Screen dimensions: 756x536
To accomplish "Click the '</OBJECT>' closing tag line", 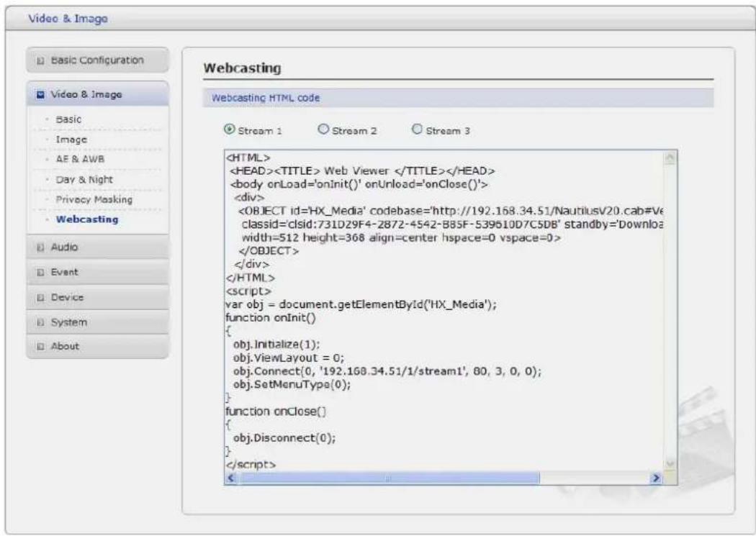I will pyautogui.click(x=269, y=251).
